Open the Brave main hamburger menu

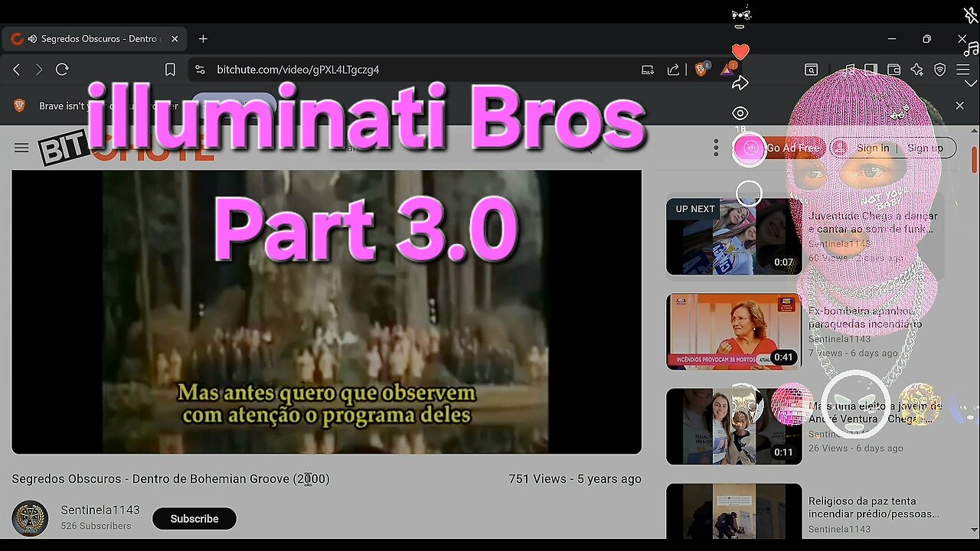(x=962, y=70)
